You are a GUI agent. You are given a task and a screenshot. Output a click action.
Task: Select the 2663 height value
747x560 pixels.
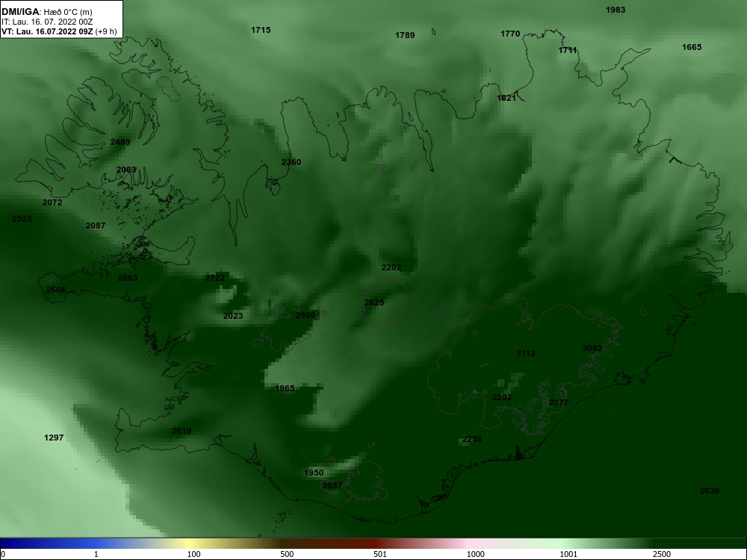(128, 278)
